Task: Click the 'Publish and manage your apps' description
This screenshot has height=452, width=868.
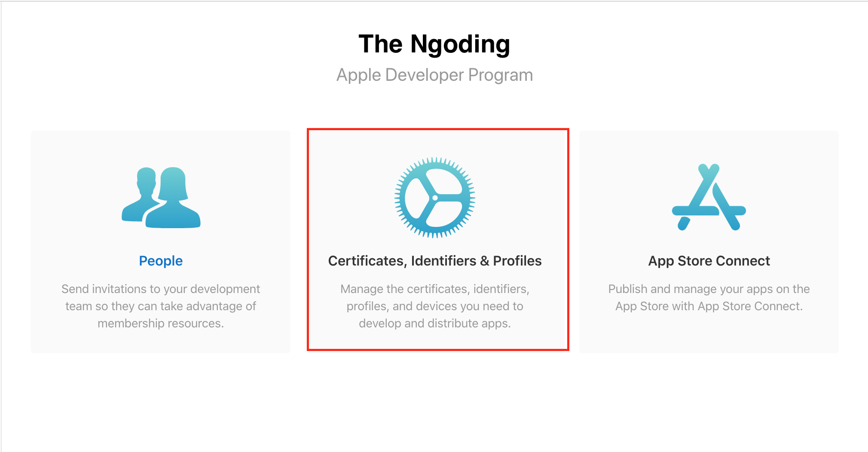Action: click(x=709, y=289)
